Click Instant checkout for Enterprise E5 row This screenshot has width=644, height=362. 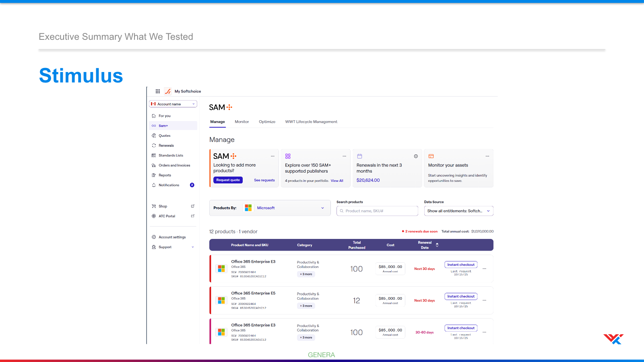pyautogui.click(x=461, y=296)
